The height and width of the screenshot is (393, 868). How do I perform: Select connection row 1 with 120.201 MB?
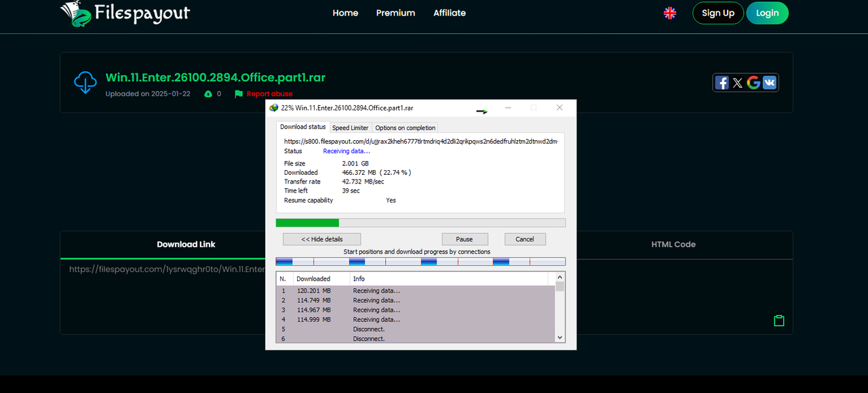pos(416,291)
